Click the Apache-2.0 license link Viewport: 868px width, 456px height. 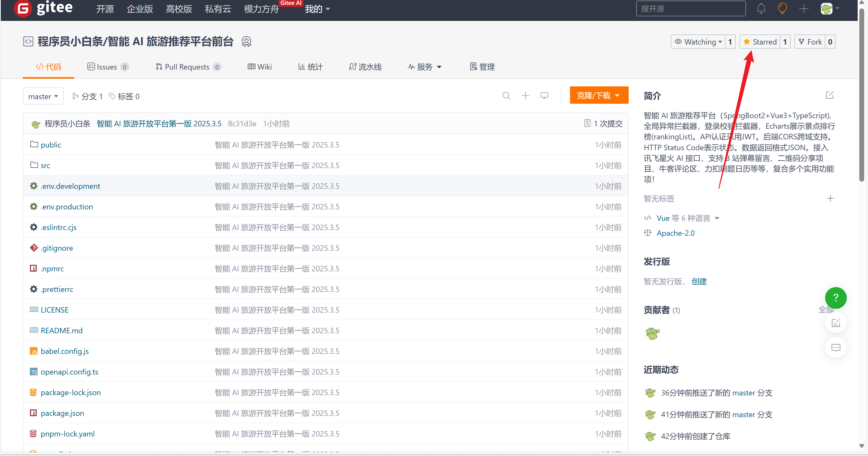(675, 233)
